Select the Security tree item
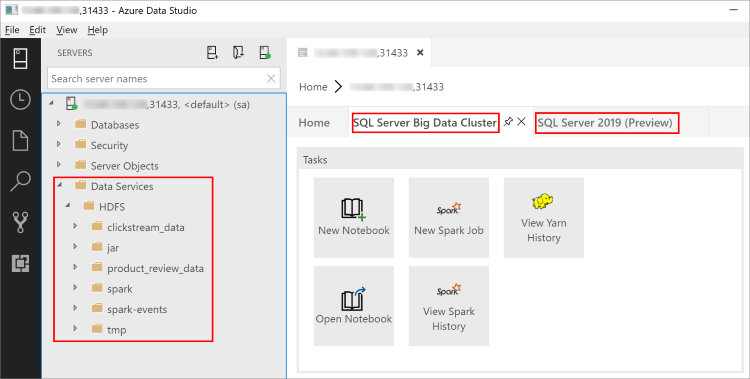Image resolution: width=750 pixels, height=379 pixels. pos(109,145)
